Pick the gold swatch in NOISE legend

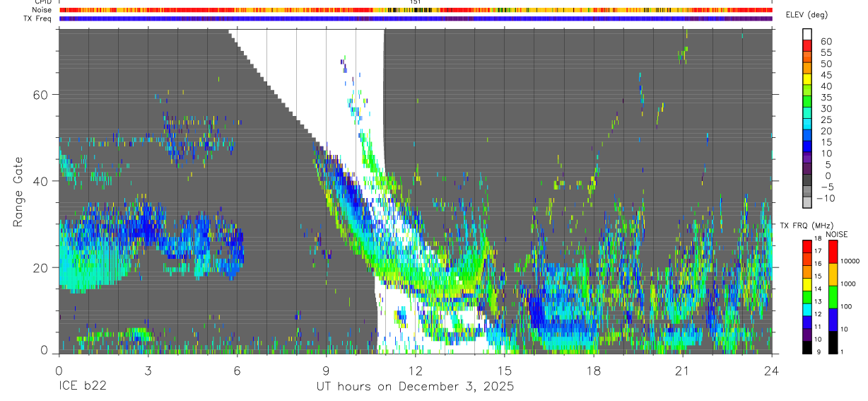tap(833, 274)
